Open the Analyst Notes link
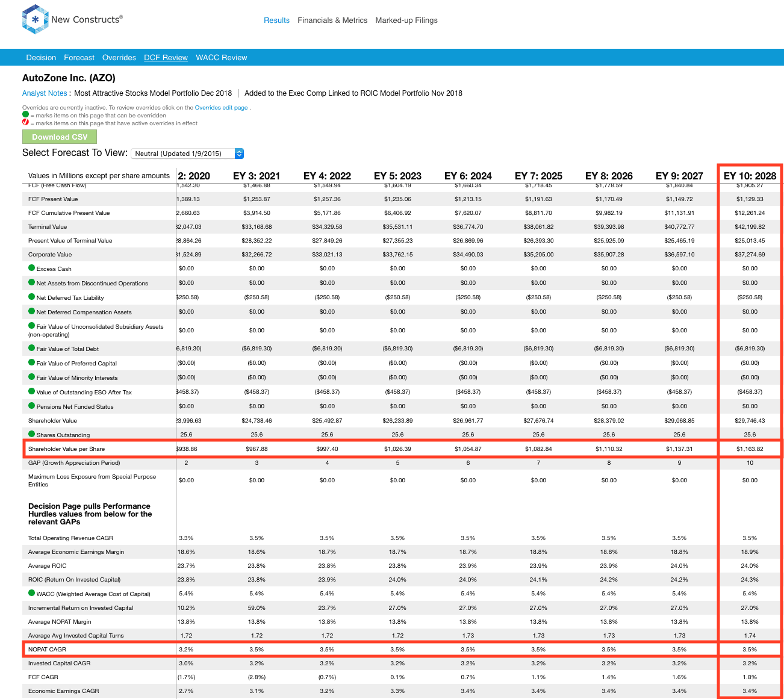The height and width of the screenshot is (699, 784). 45,93
